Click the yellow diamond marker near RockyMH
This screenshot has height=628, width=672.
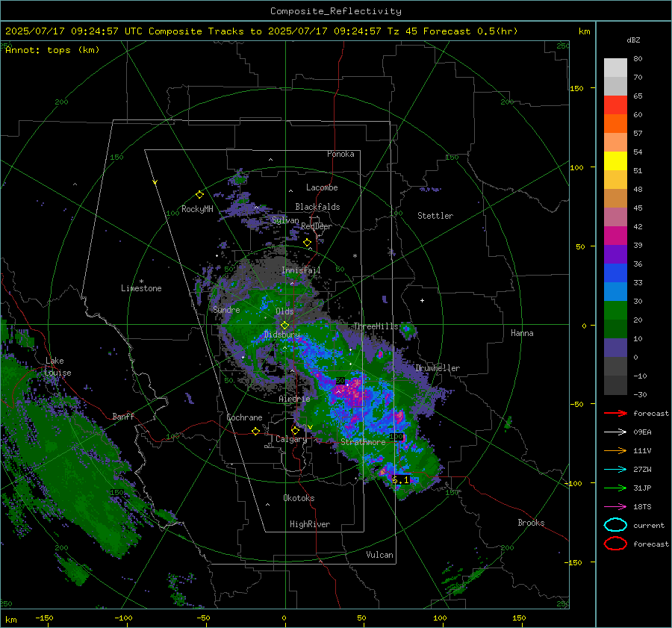[199, 195]
